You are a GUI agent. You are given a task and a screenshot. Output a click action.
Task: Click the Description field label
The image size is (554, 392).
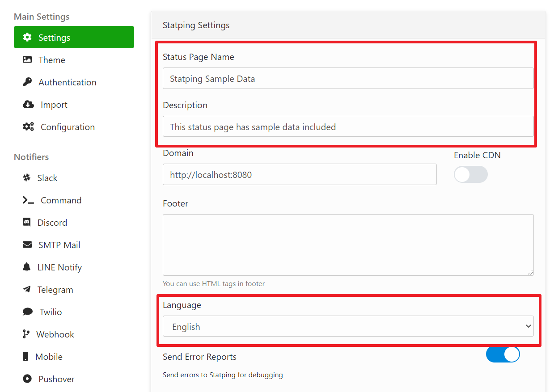(x=185, y=105)
